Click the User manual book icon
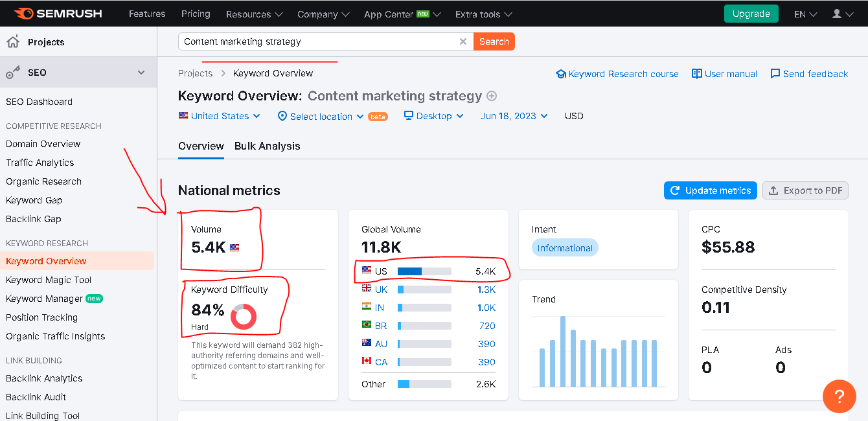 697,74
